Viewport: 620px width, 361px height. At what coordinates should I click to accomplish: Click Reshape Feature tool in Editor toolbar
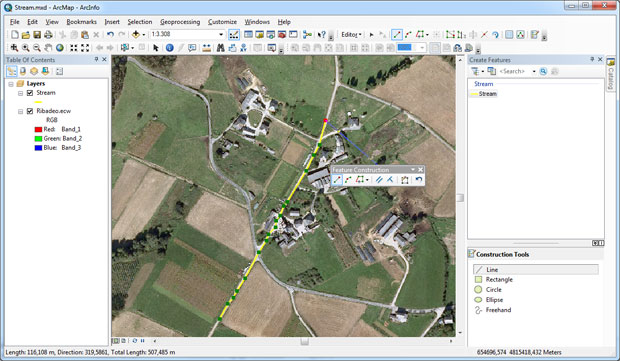pyautogui.click(x=461, y=35)
